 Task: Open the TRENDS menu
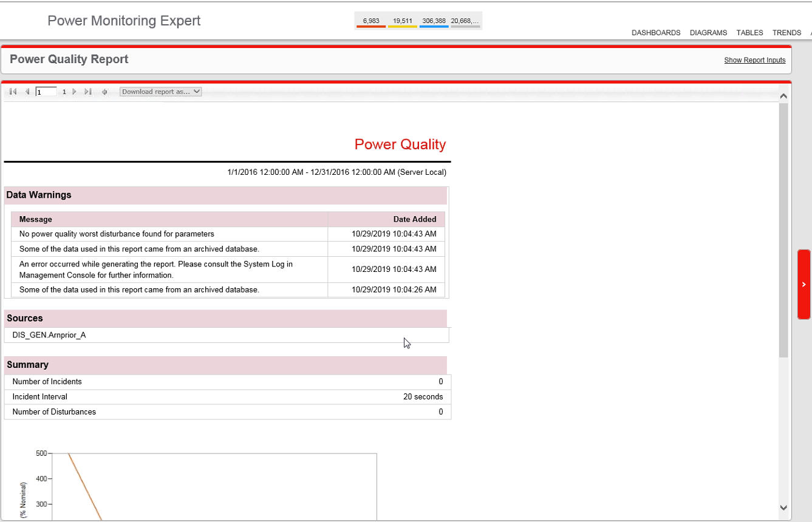tap(786, 33)
